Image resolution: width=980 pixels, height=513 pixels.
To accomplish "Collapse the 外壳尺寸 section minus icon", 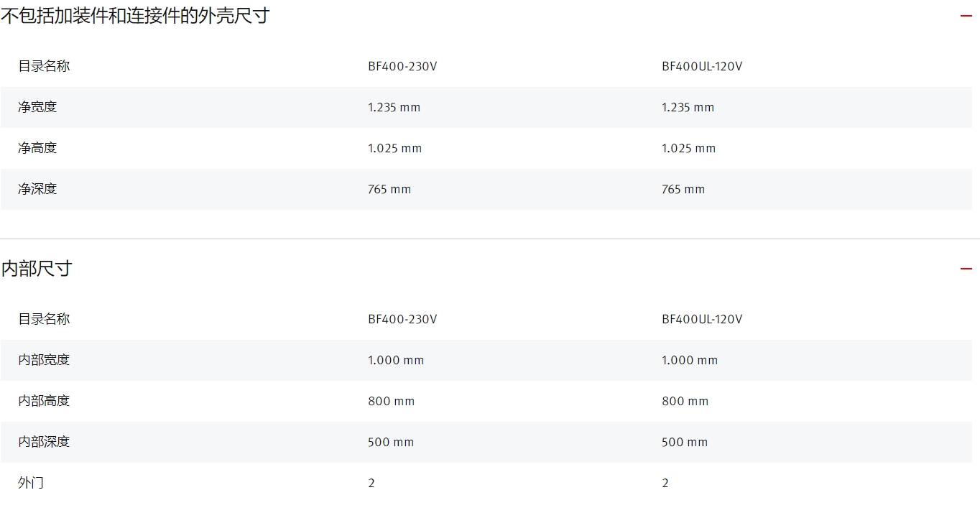I will 966,16.
